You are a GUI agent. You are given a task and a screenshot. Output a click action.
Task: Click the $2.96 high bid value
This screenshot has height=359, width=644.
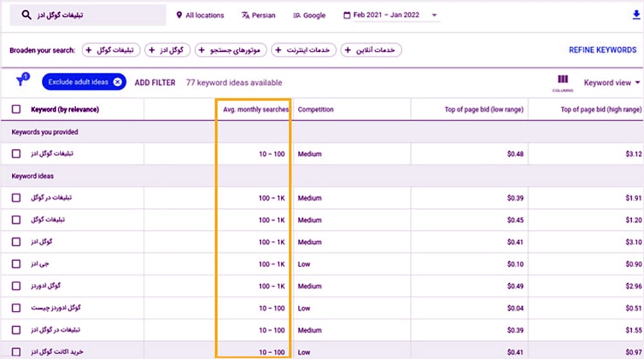tap(633, 286)
